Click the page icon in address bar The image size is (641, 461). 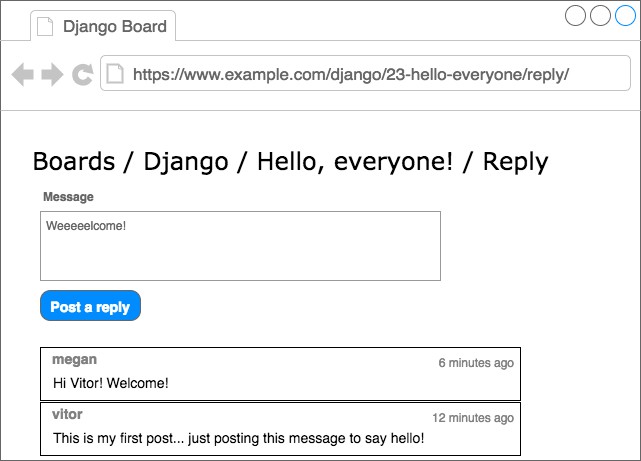(x=115, y=74)
